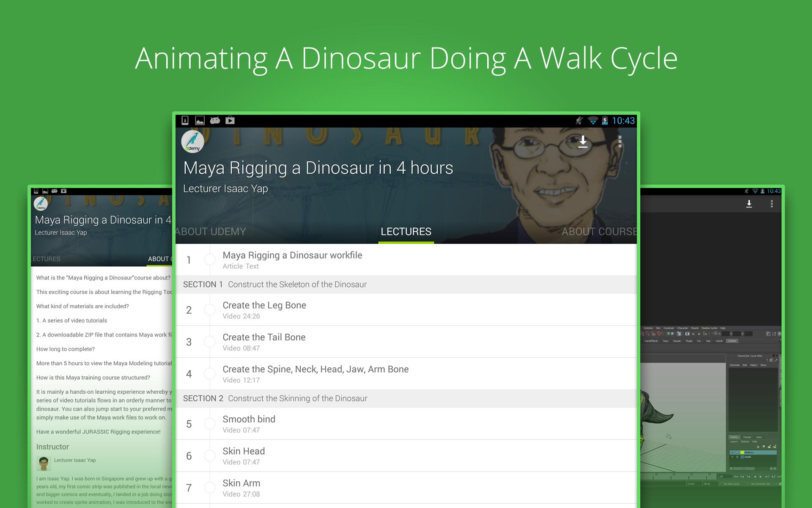Toggle completion circle for Create the Leg Bone

click(x=210, y=310)
